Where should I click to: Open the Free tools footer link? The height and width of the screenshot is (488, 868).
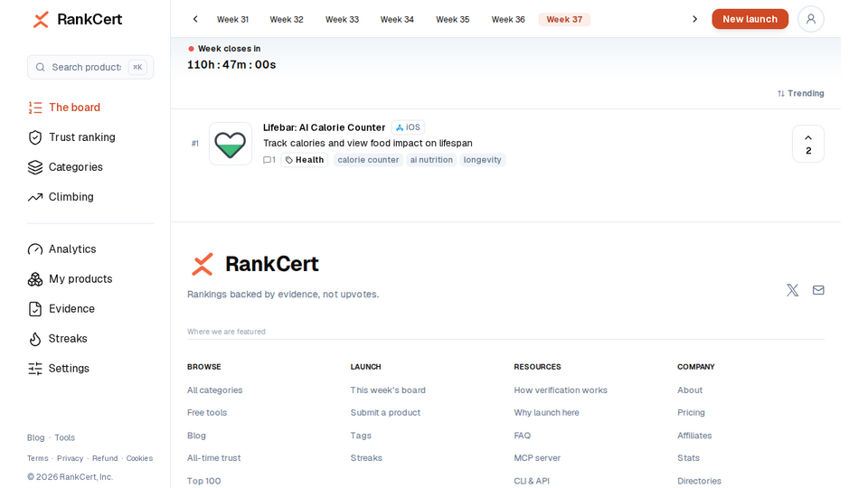tap(207, 413)
